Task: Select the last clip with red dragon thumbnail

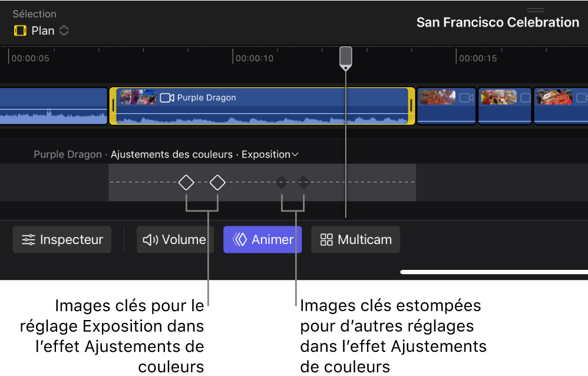Action: [x=561, y=106]
